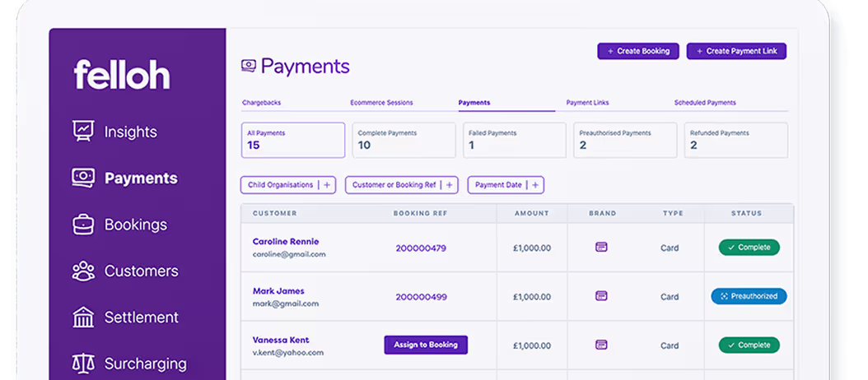Click the Surcharging scales icon
868x380 pixels.
[84, 364]
